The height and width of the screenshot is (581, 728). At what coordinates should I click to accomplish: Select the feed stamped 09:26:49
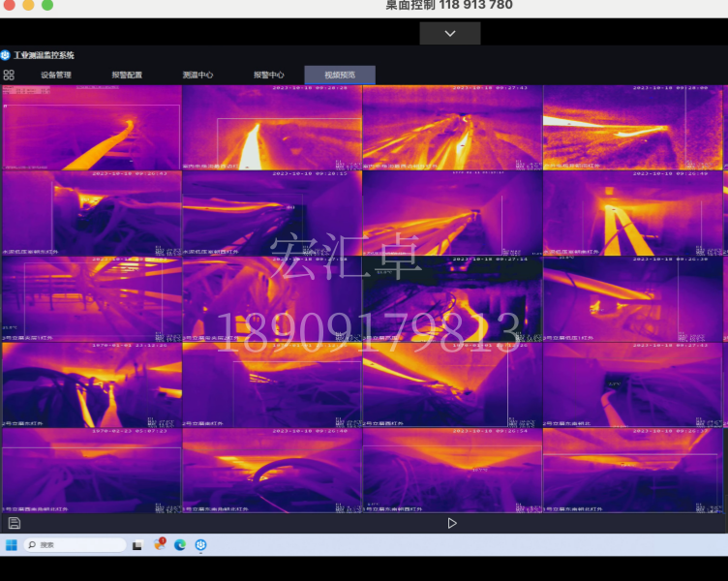(633, 213)
